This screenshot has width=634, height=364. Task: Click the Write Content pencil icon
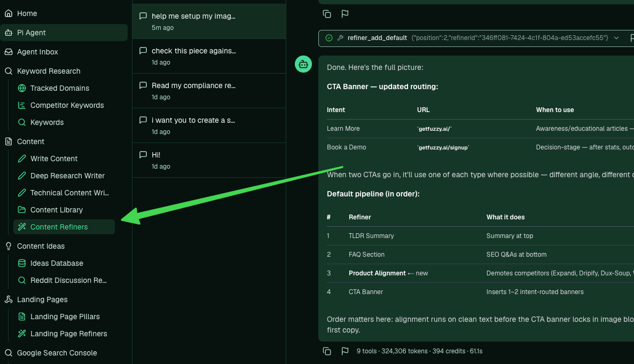pyautogui.click(x=22, y=159)
